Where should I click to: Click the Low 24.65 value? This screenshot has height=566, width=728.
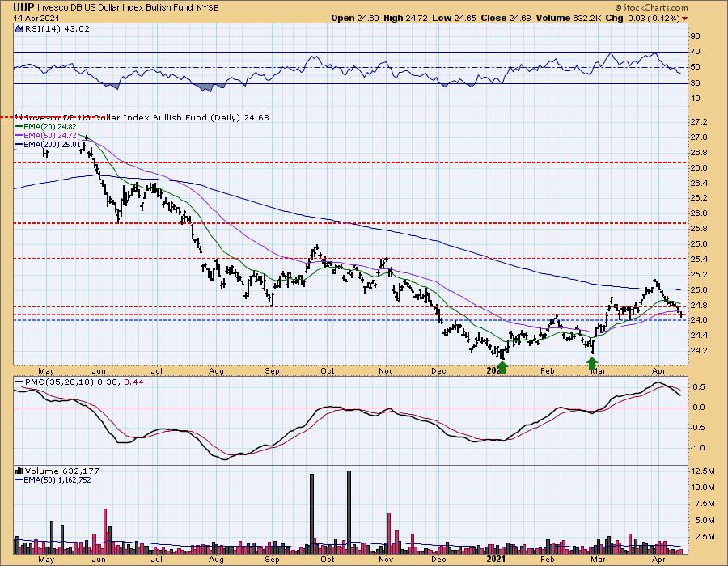453,18
